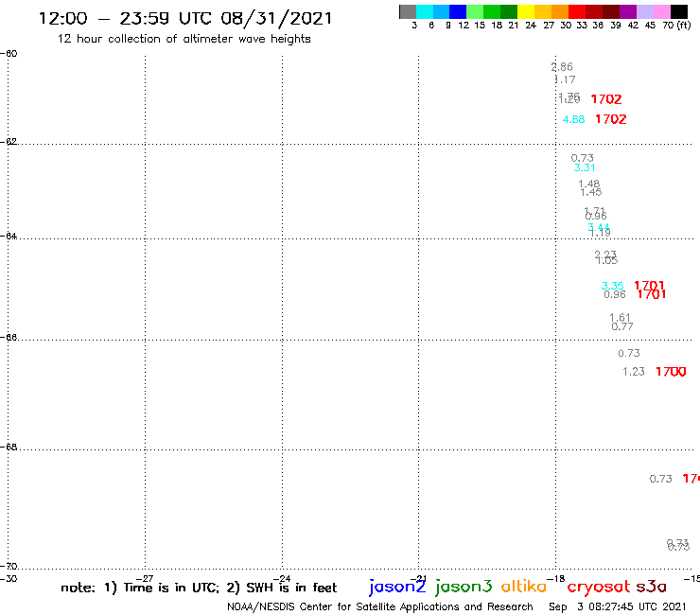The width and height of the screenshot is (700, 615).
Task: Click the -18 longitude axis label
Action: (556, 579)
